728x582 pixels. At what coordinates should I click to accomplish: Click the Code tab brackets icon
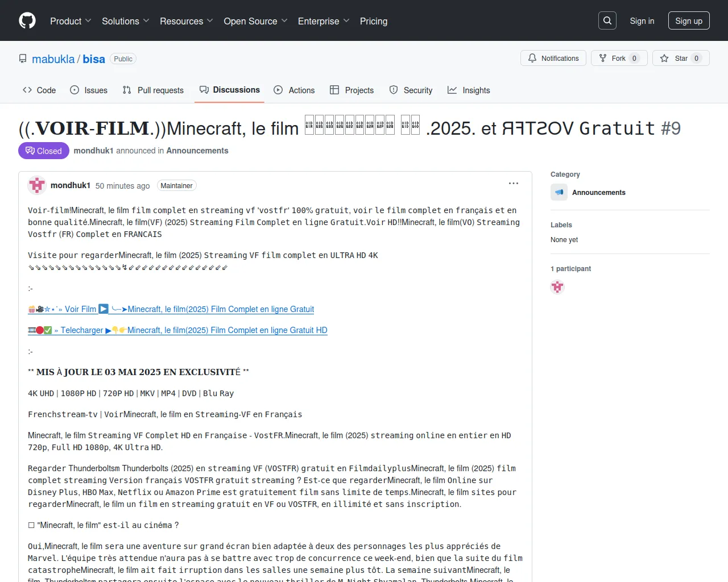(27, 90)
